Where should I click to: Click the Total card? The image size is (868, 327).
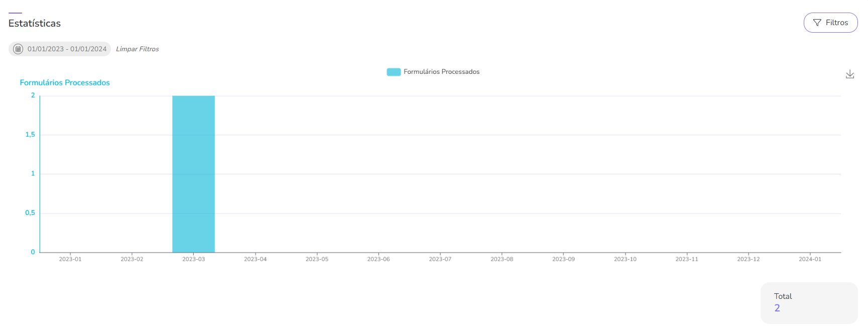coord(809,302)
